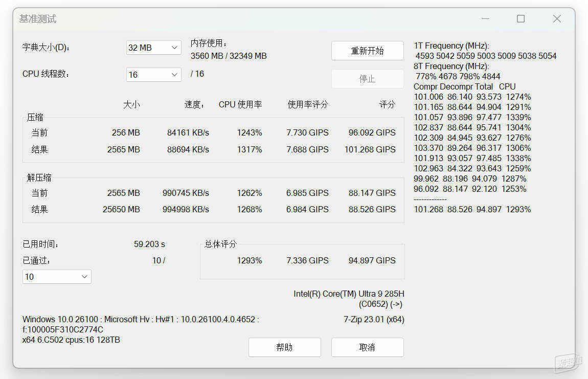Click compression result speed 88694 KB/s
The image size is (588, 379).
click(188, 149)
